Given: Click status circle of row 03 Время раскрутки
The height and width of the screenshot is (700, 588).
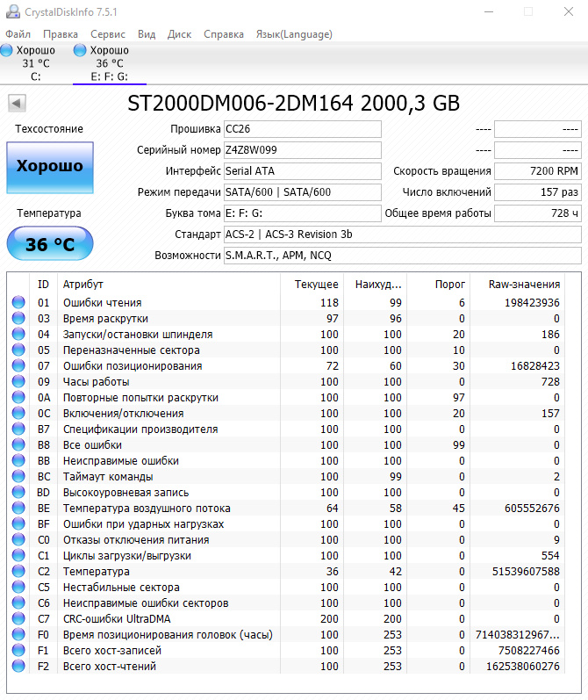Looking at the screenshot, I should [x=18, y=318].
